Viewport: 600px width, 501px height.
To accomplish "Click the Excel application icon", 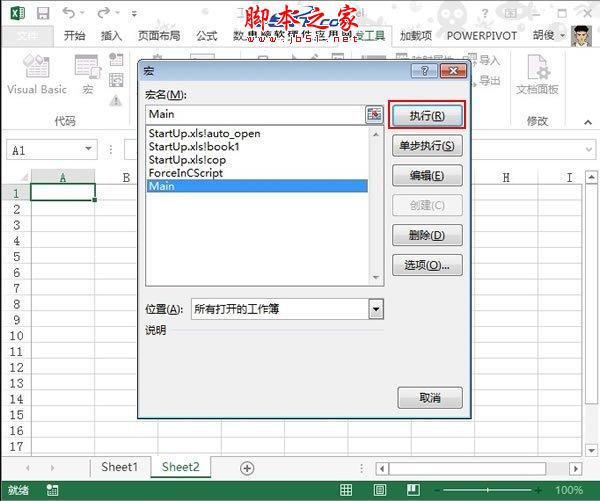I will point(18,13).
